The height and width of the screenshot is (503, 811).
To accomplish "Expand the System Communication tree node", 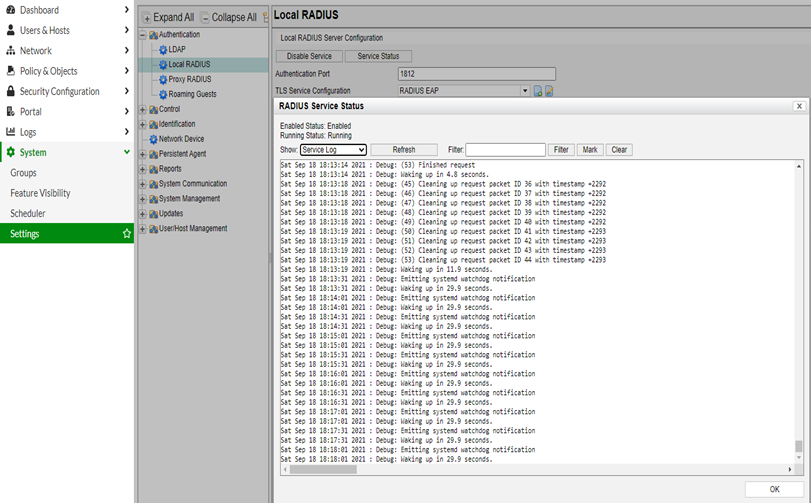I will (143, 184).
